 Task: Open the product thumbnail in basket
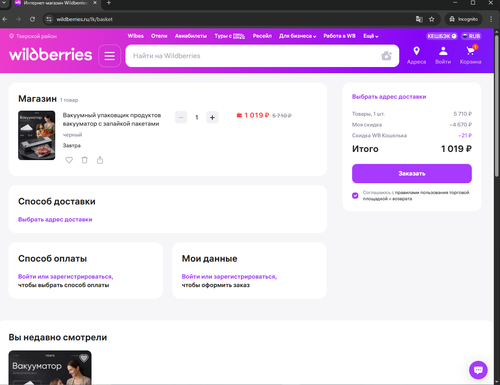pyautogui.click(x=37, y=135)
